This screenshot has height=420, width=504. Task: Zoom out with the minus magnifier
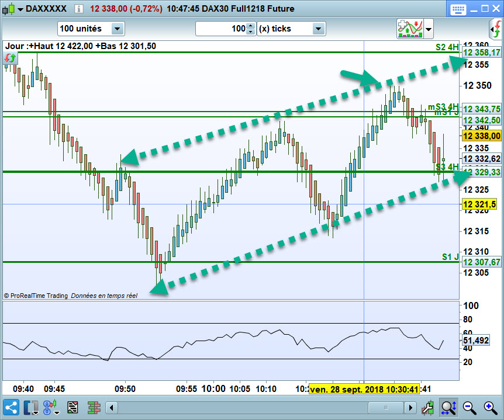[470, 408]
